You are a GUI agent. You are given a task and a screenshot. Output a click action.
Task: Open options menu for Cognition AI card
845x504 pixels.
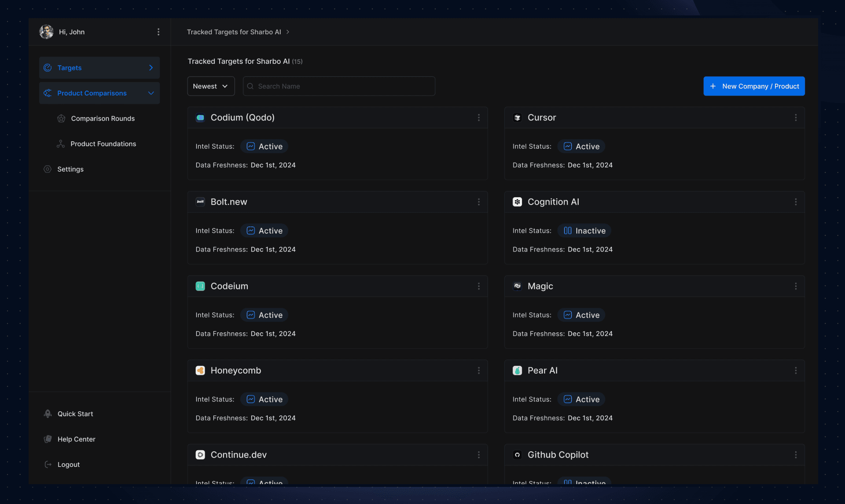pos(796,202)
